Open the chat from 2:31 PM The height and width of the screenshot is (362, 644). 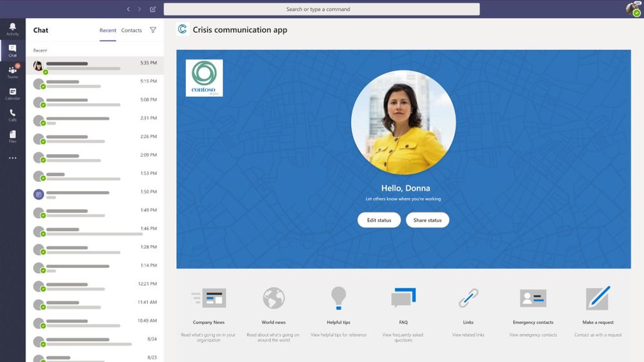(95, 121)
